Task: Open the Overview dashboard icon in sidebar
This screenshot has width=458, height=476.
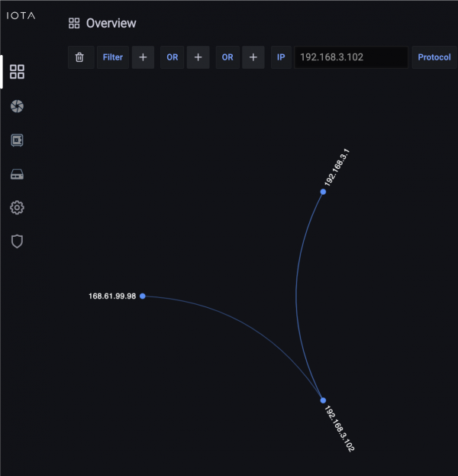Action: 17,72
